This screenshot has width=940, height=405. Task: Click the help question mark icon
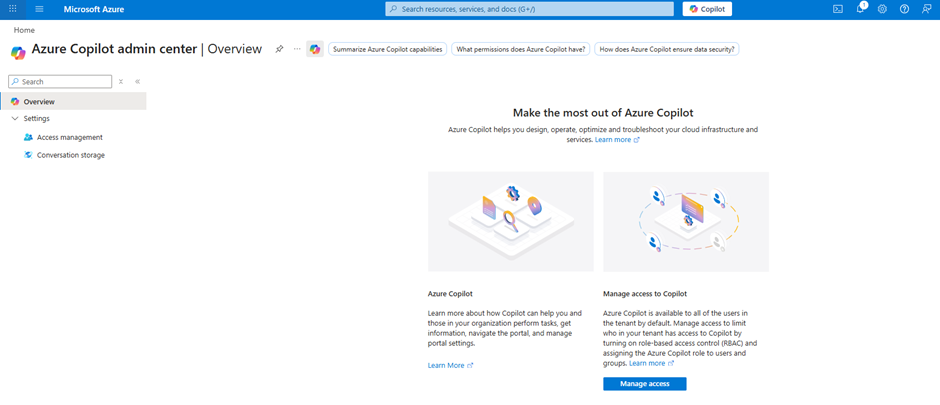tap(904, 9)
